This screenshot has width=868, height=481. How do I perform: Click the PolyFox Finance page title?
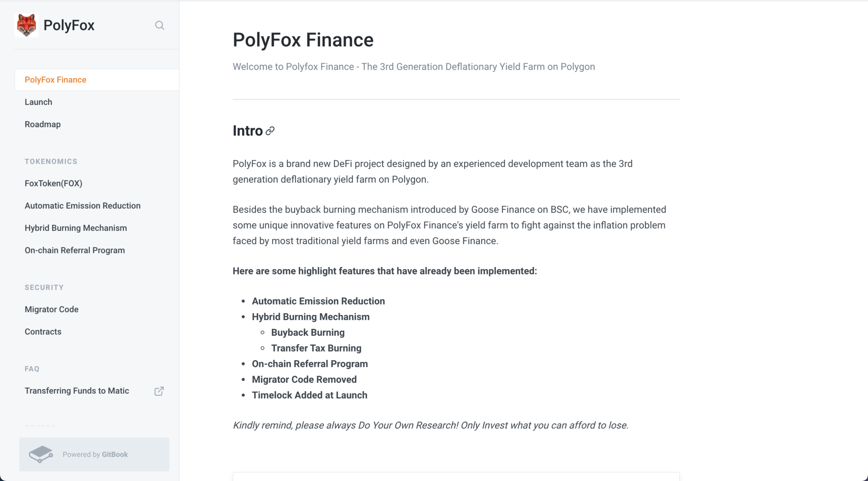click(303, 39)
